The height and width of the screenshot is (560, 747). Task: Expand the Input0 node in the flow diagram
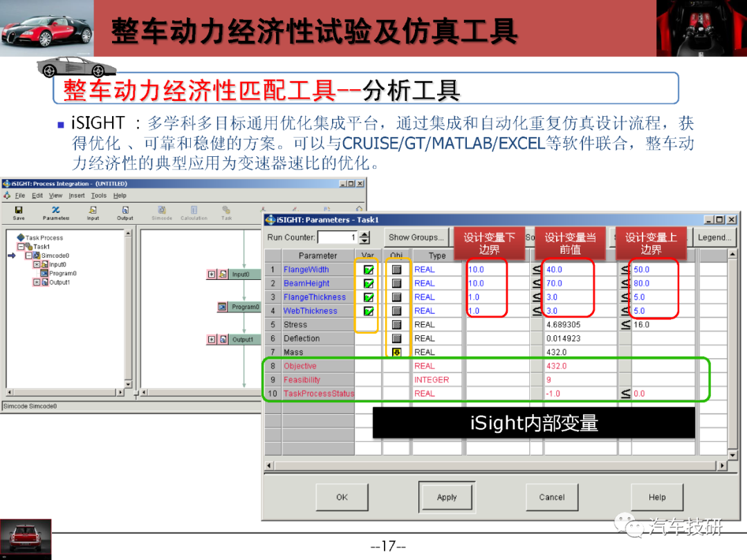pyautogui.click(x=212, y=274)
